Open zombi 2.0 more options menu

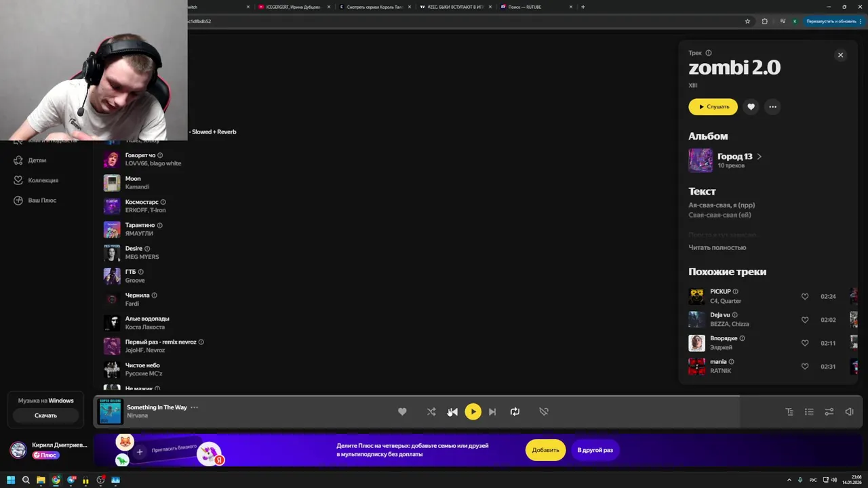point(772,106)
